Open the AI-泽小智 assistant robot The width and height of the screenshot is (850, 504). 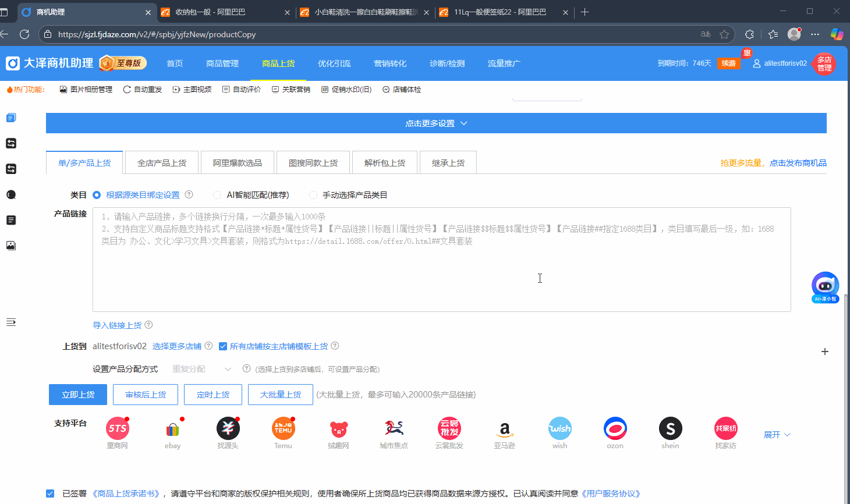coord(826,287)
